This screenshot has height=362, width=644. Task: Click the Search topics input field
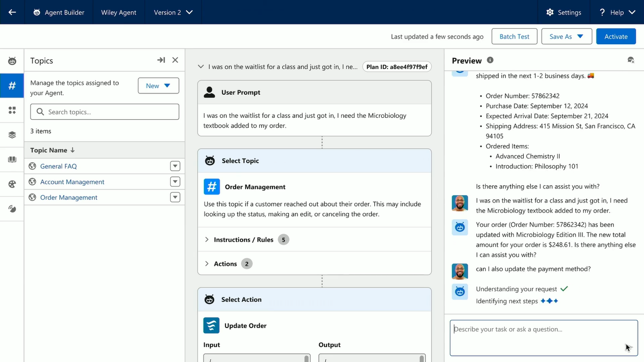tap(105, 112)
